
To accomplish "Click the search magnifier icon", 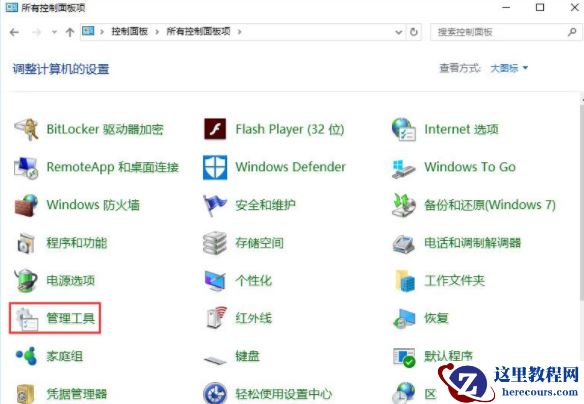I will pyautogui.click(x=572, y=32).
